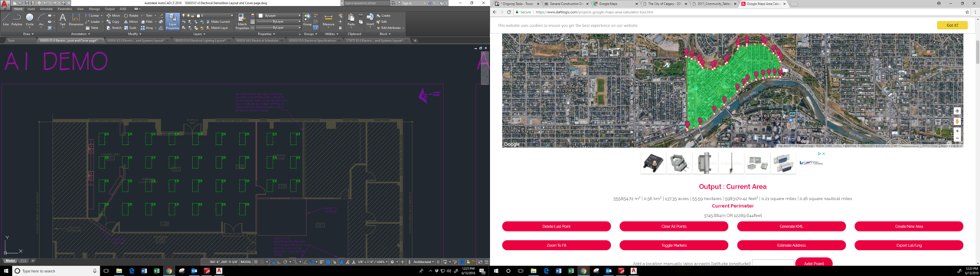Viewport: 980px width, 276px height.
Task: Toggle Street View pegman on map
Action: click(957, 121)
